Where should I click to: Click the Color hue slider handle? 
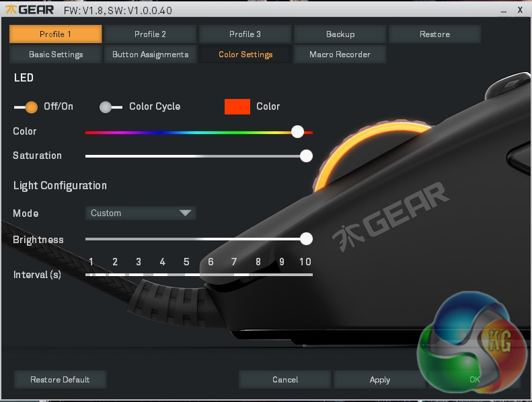pos(297,132)
